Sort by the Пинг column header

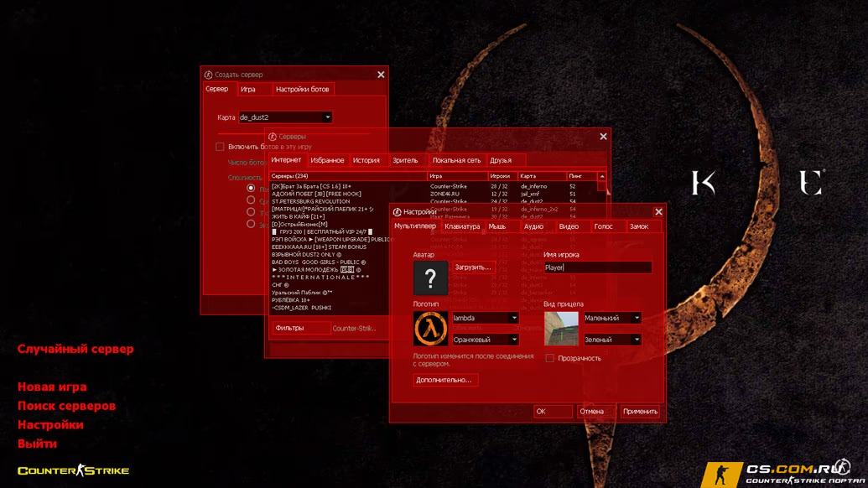(582, 176)
